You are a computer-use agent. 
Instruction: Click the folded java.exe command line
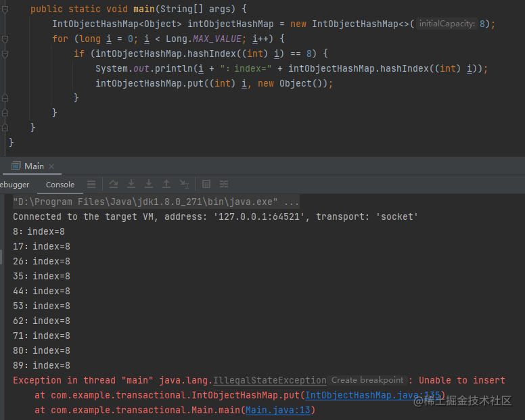tap(156, 202)
